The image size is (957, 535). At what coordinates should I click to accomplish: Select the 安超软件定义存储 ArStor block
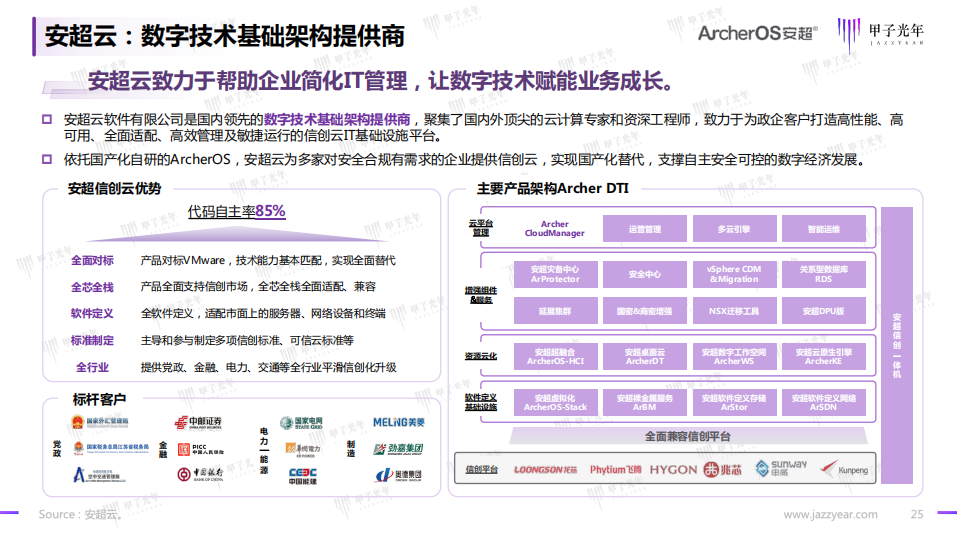[x=734, y=402]
